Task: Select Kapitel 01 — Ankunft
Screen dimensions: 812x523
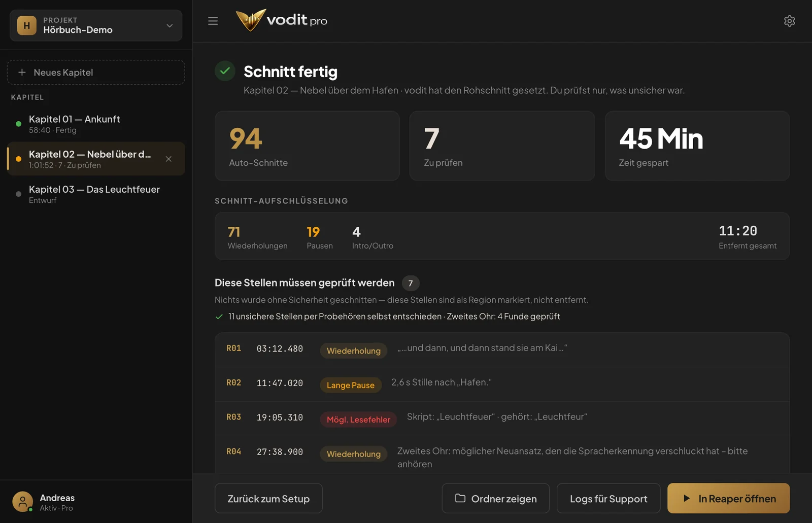Action: point(96,124)
